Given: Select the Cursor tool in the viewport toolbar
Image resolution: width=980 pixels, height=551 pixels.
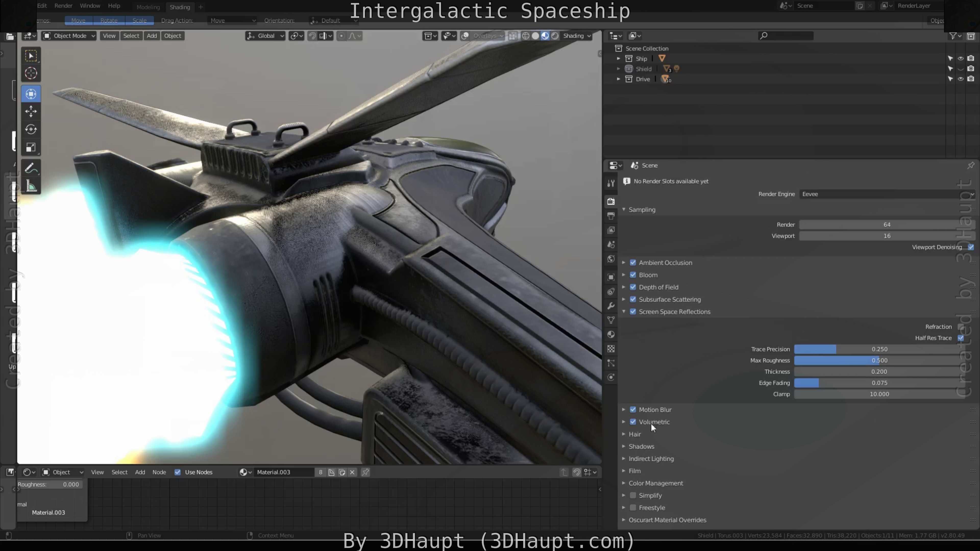Looking at the screenshot, I should click(x=31, y=73).
